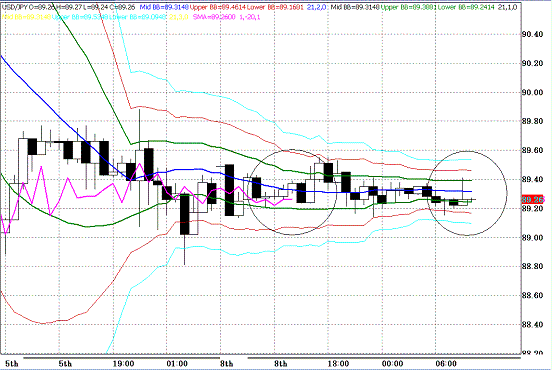Select the black Mid BB=89.3148 legend
Screen dimensions: 552x370
point(355,7)
